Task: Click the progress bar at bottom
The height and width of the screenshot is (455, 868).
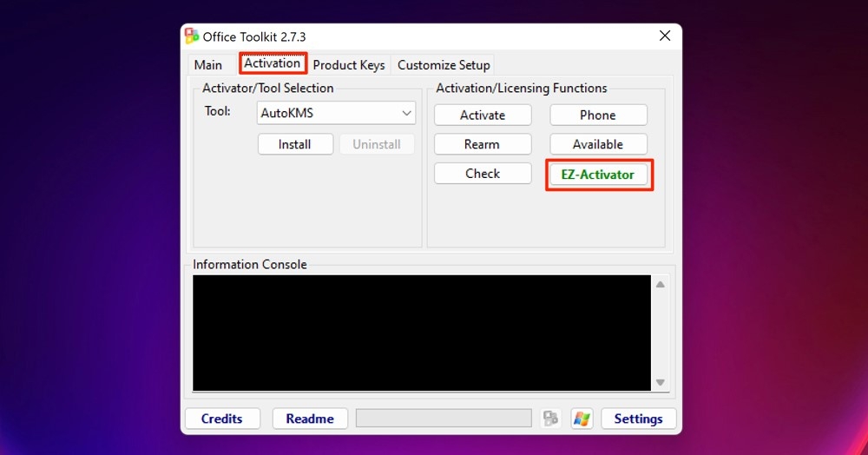Action: (x=444, y=419)
